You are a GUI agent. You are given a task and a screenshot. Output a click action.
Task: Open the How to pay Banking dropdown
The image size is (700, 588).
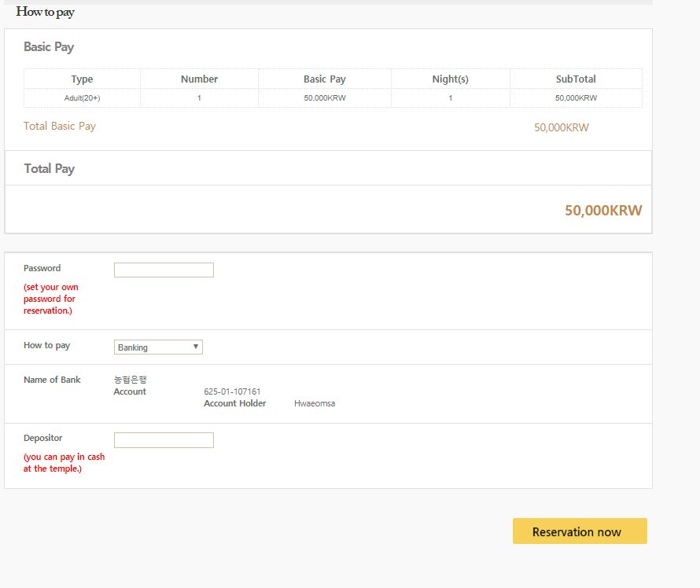[x=158, y=347]
